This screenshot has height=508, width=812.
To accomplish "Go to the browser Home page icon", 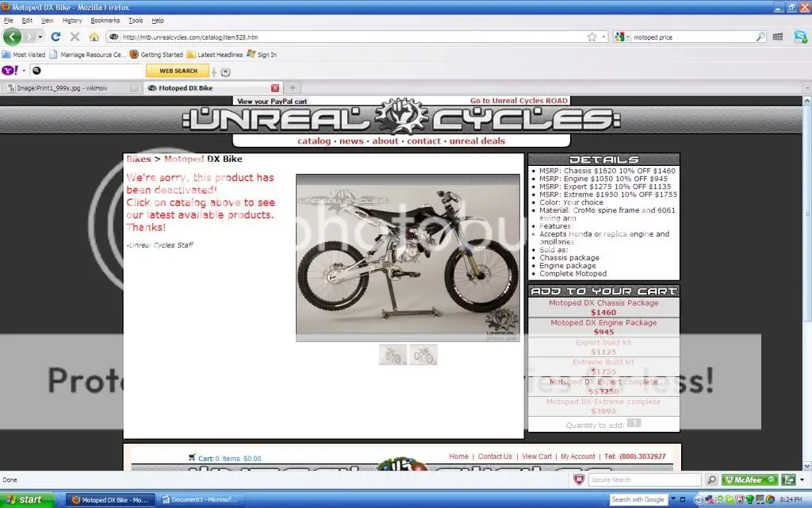I will pyautogui.click(x=94, y=37).
